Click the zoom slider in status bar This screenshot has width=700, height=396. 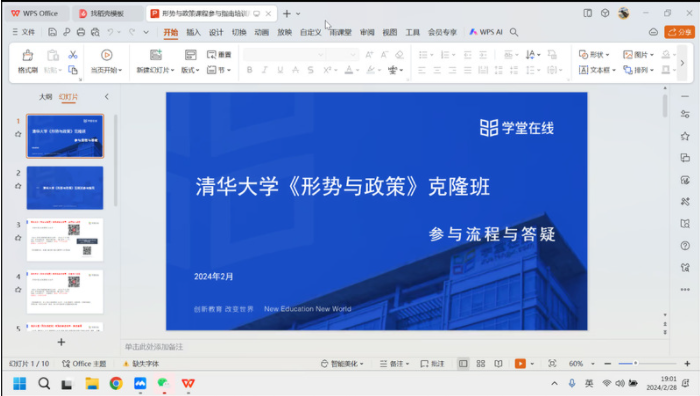(647, 363)
